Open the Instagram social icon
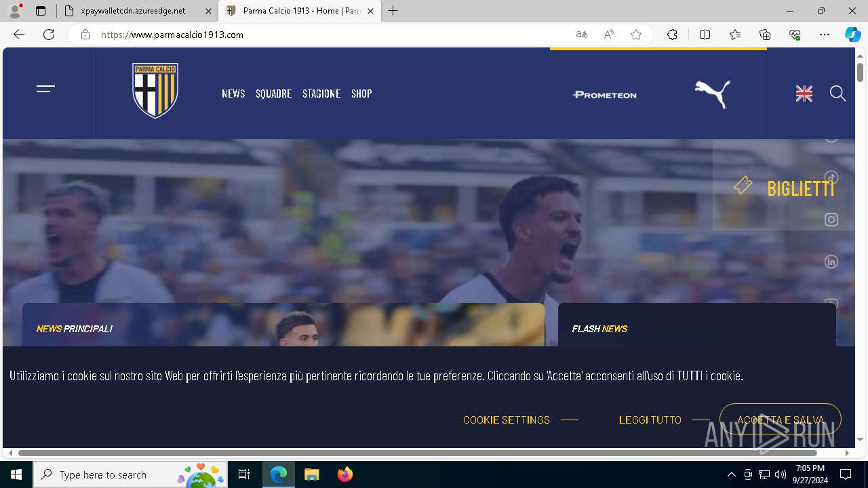 coord(831,220)
